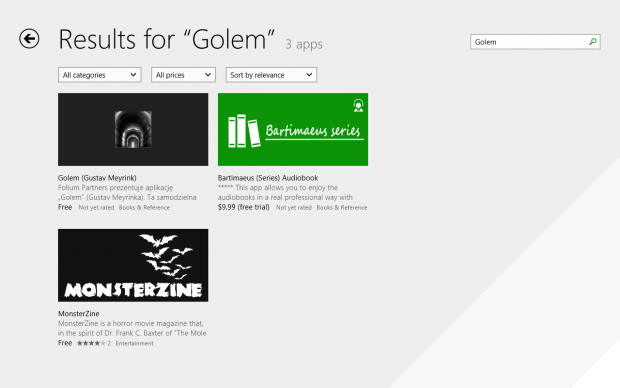The width and height of the screenshot is (620, 388).
Task: Open the All categories dropdown
Action: pyautogui.click(x=99, y=75)
